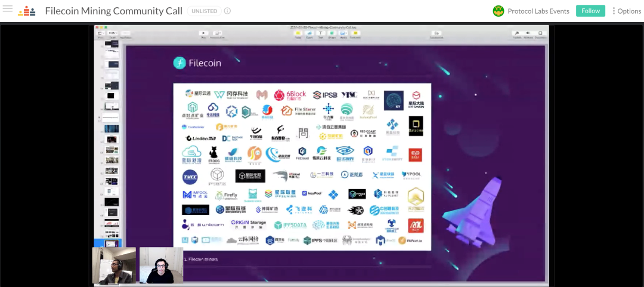Screen dimensions: 644x287
Task: Open the Animate inspector in Keynote
Action: [x=528, y=34]
